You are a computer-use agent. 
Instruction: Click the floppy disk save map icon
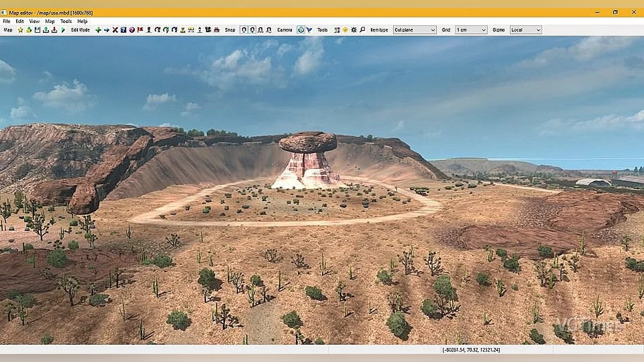[38, 30]
